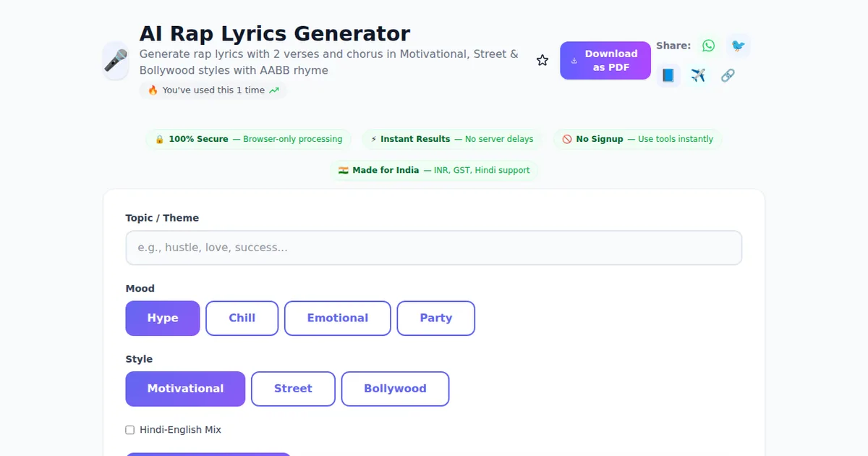Share using the Twitter bird icon

click(738, 46)
